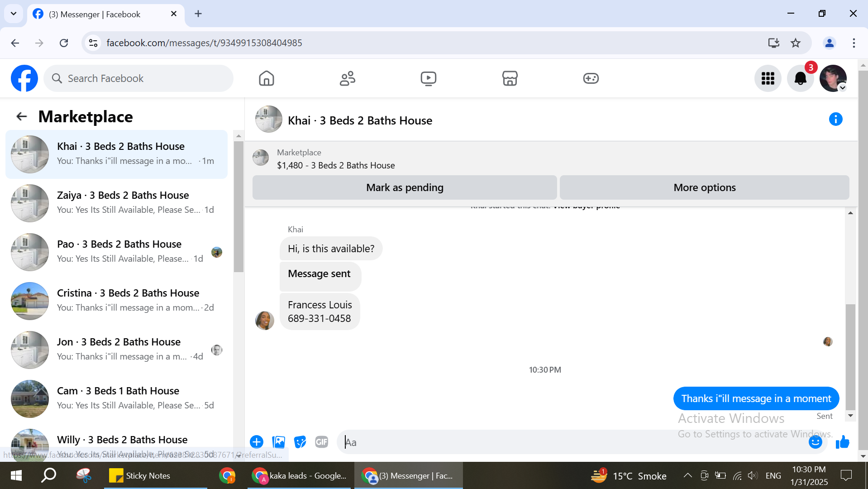Open the Cristina conversation
The height and width of the screenshot is (489, 868).
117,301
